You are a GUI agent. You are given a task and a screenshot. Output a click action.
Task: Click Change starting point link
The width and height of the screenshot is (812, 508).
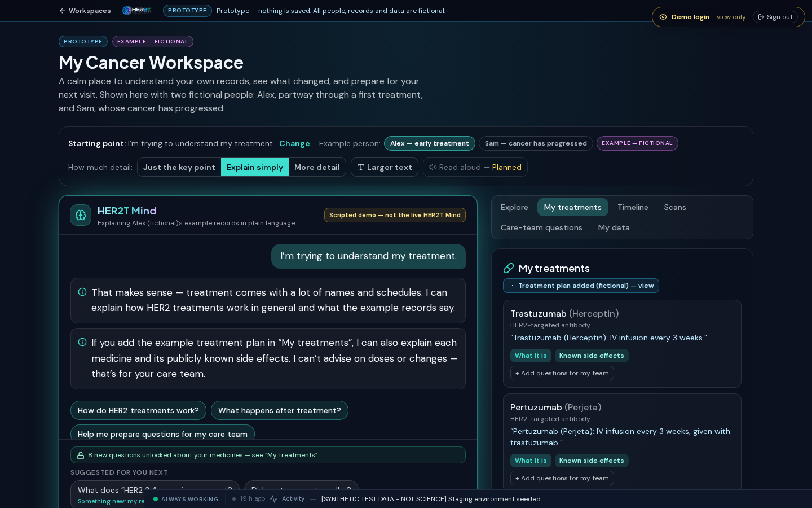pyautogui.click(x=294, y=143)
